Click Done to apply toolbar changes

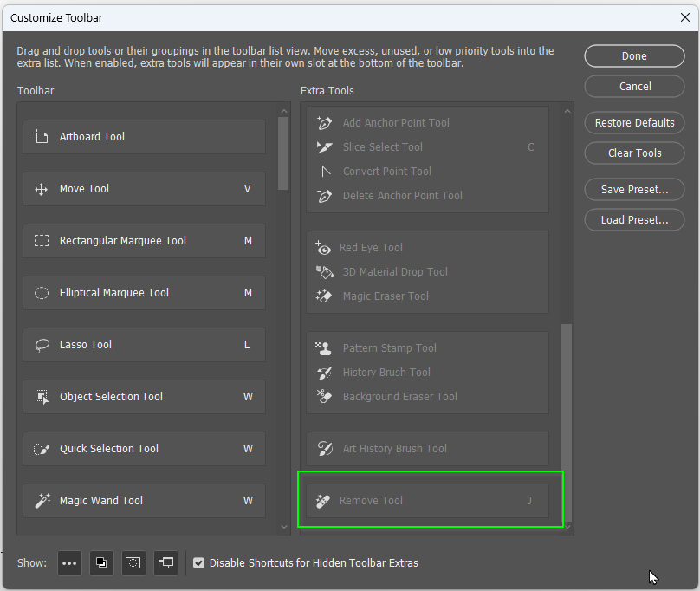click(x=633, y=55)
